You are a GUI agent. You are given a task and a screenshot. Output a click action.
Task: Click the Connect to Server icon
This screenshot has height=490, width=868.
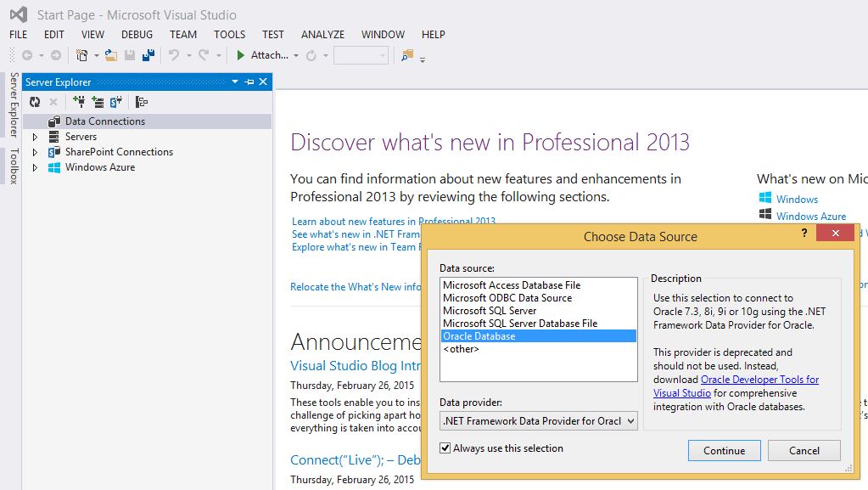coord(98,101)
